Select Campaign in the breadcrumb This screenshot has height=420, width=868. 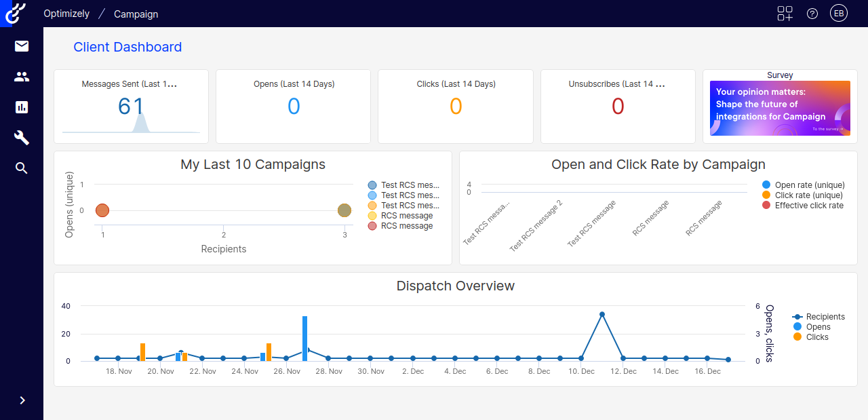click(x=136, y=14)
